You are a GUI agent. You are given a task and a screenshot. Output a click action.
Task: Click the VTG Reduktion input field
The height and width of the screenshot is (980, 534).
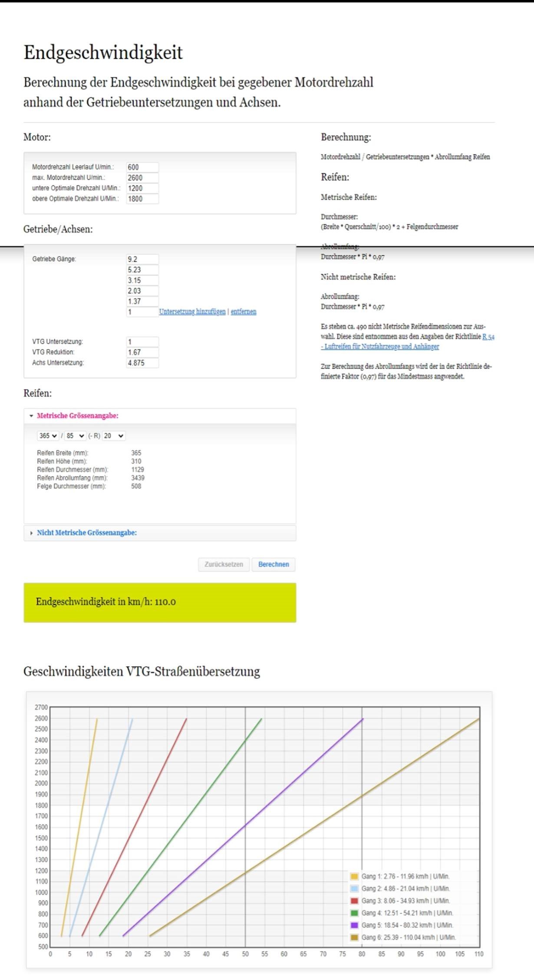[x=142, y=352]
